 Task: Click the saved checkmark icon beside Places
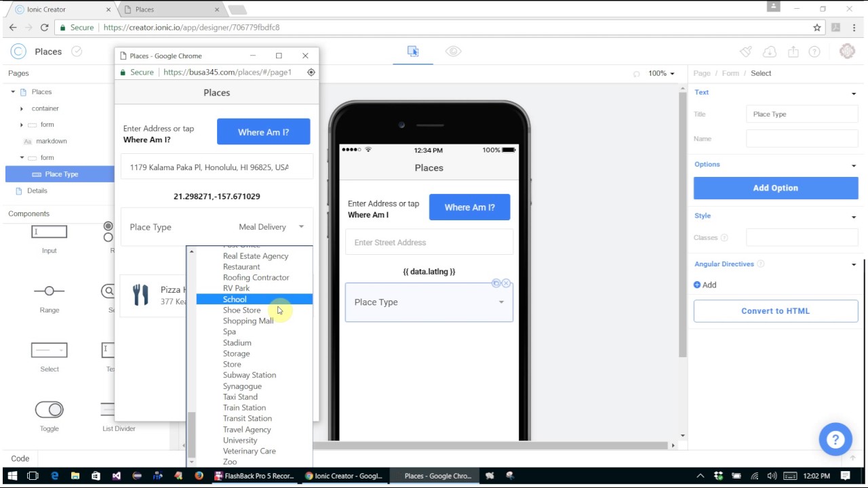pyautogui.click(x=77, y=52)
